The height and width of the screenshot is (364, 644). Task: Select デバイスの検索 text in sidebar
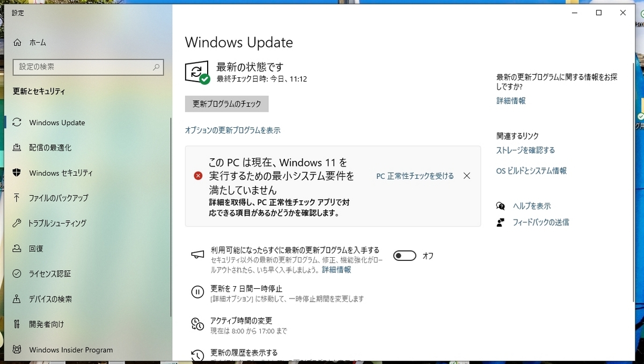[50, 299]
